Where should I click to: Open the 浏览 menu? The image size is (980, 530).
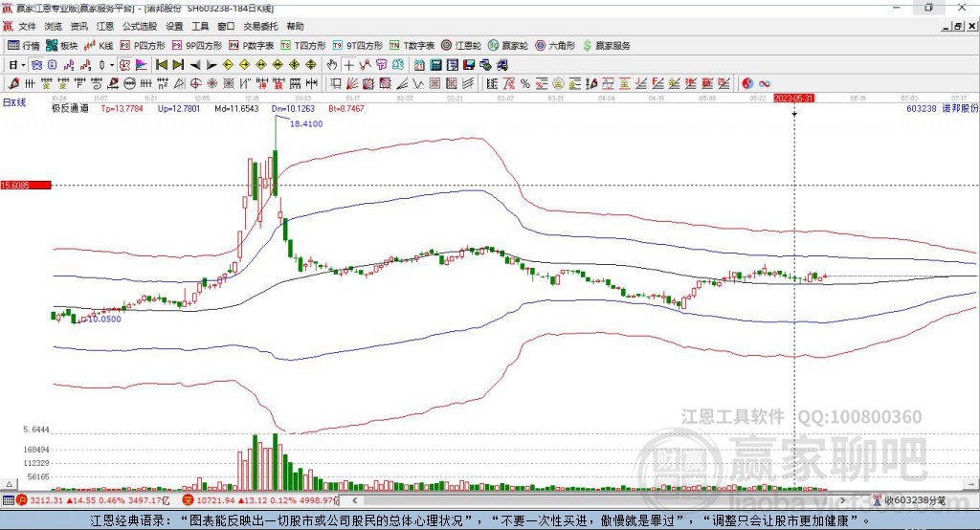pos(54,26)
